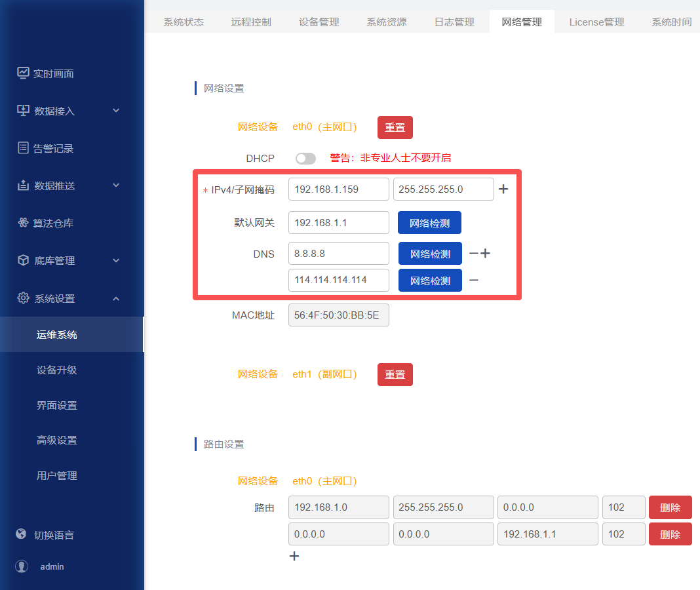This screenshot has width=700, height=590.
Task: Click 重置 button for eth0 主网口
Action: (x=395, y=127)
